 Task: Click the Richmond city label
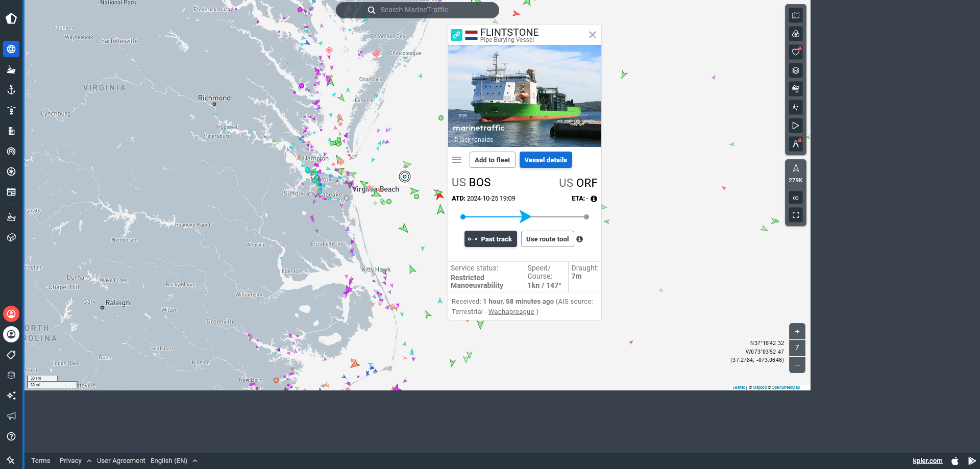(214, 98)
